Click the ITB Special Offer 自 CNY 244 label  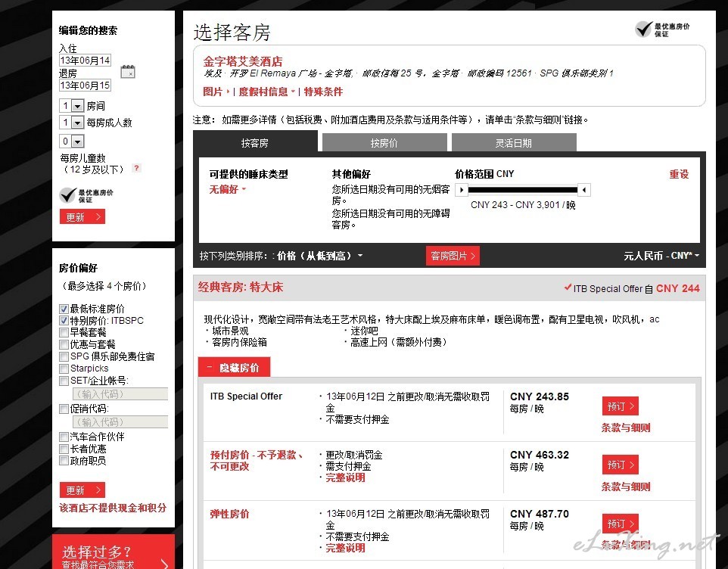[x=632, y=289]
